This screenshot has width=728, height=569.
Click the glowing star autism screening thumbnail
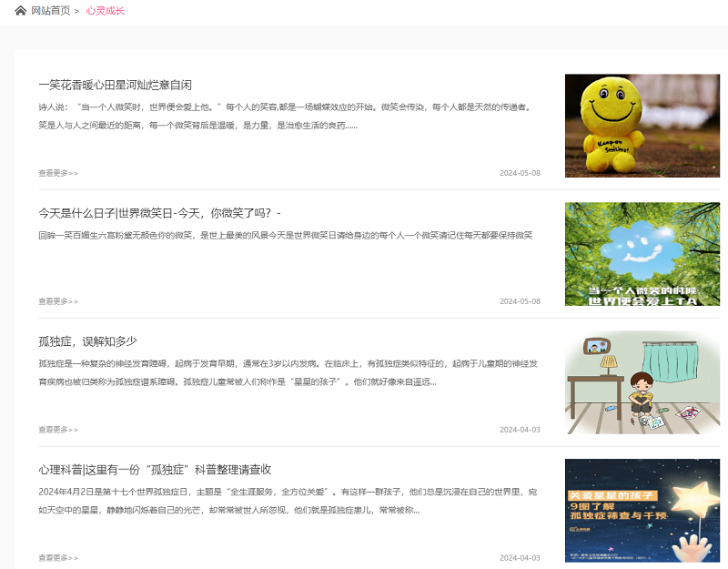click(x=642, y=511)
